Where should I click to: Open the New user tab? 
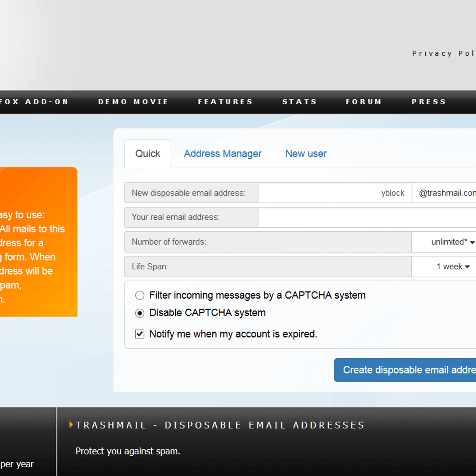click(x=306, y=154)
